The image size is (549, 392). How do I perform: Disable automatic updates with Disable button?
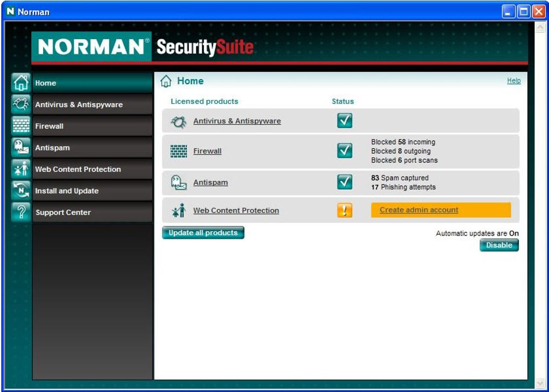coord(499,245)
